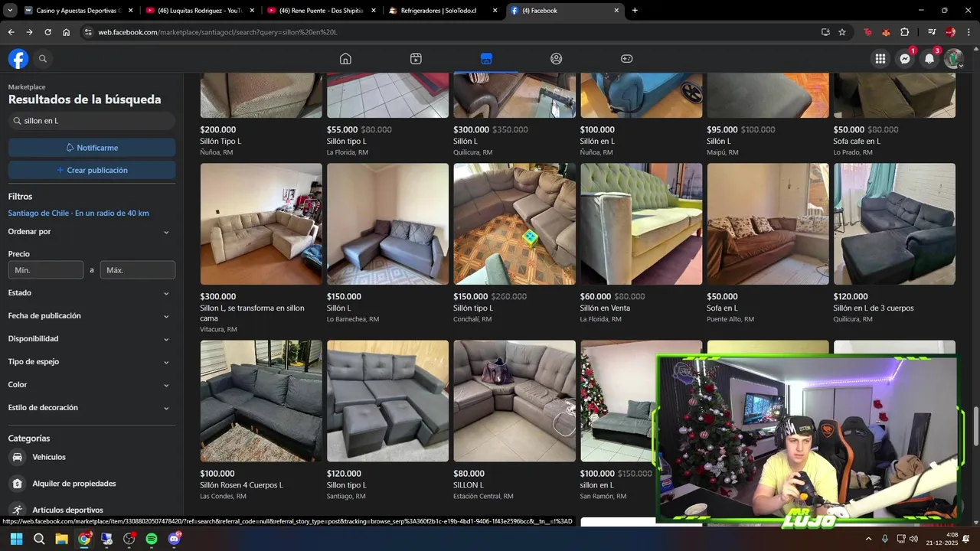The width and height of the screenshot is (980, 551).
Task: Open the Sillón en Venta La Florida listing
Action: coord(641,243)
